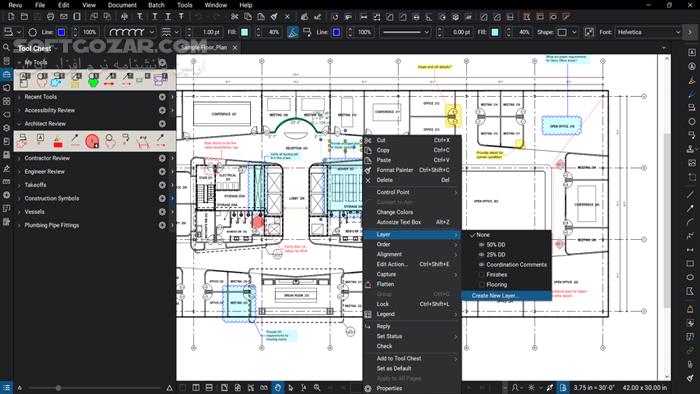Open the Window menu
700x394 pixels.
216,5
